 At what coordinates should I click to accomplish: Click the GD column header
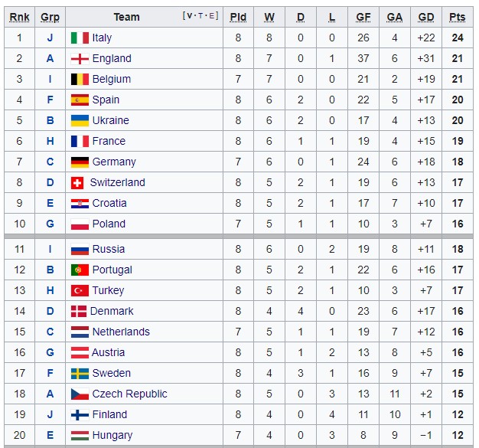point(426,17)
